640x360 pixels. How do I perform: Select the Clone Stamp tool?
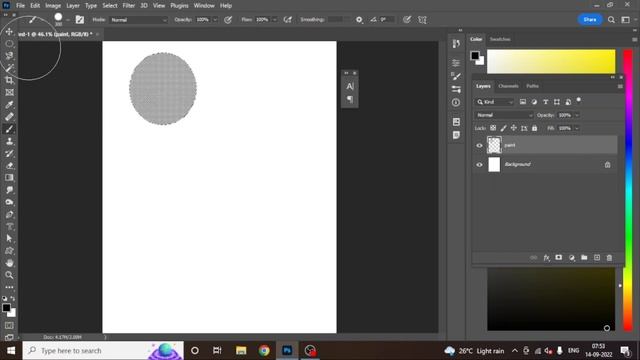tap(9, 142)
